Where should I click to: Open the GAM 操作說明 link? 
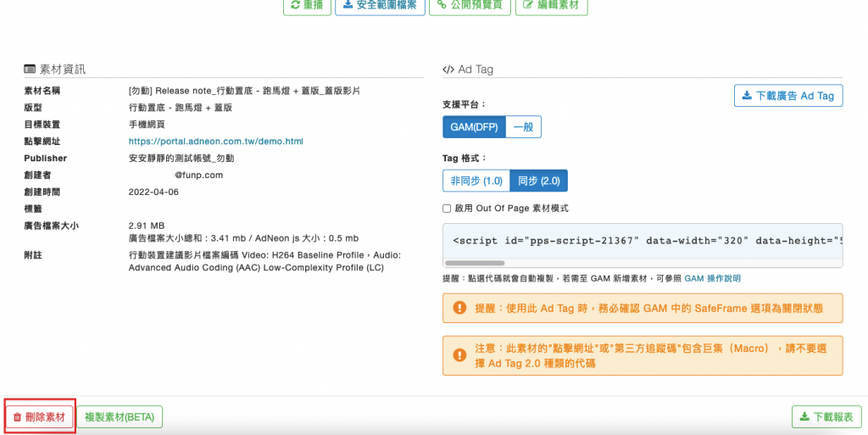pos(712,279)
